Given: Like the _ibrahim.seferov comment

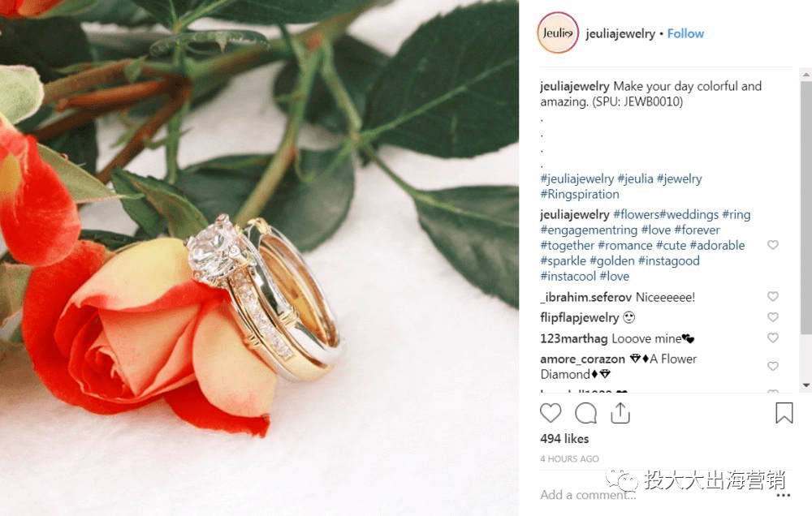Looking at the screenshot, I should pyautogui.click(x=773, y=296).
